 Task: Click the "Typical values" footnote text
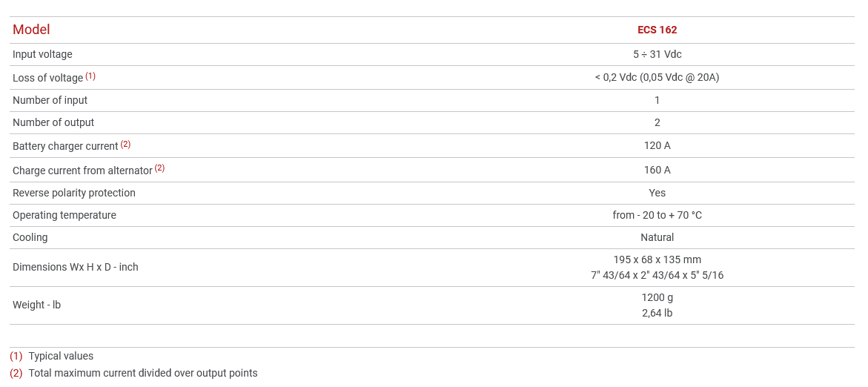point(61,356)
